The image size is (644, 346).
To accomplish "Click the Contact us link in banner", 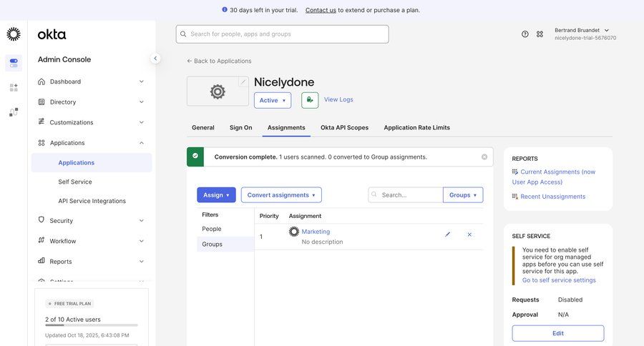I will pos(321,10).
